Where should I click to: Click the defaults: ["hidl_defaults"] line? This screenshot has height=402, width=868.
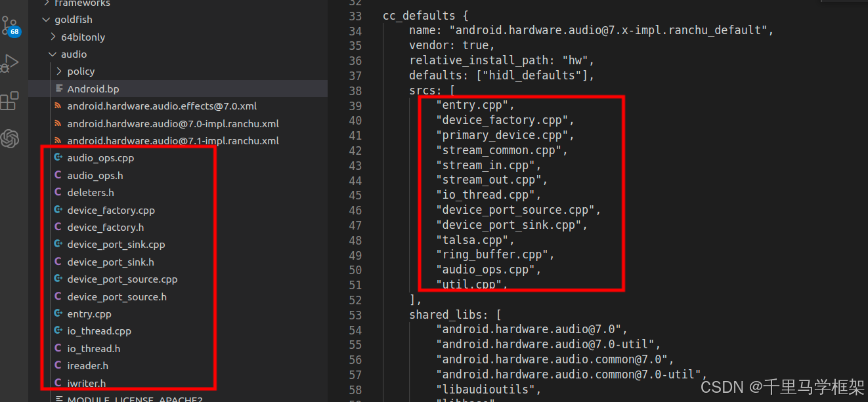(502, 75)
